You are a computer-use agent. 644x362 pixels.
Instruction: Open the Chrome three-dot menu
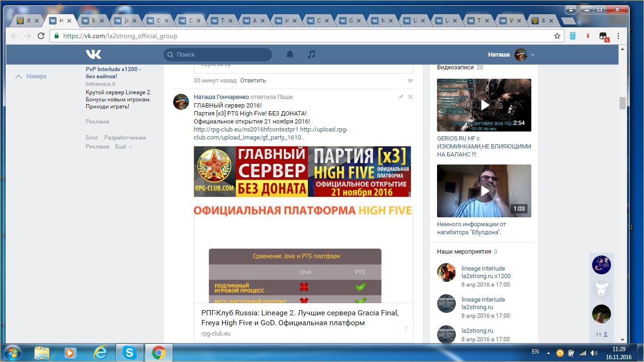(x=618, y=36)
